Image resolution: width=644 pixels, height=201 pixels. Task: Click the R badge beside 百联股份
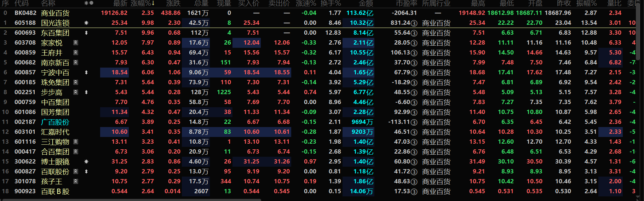(x=75, y=171)
